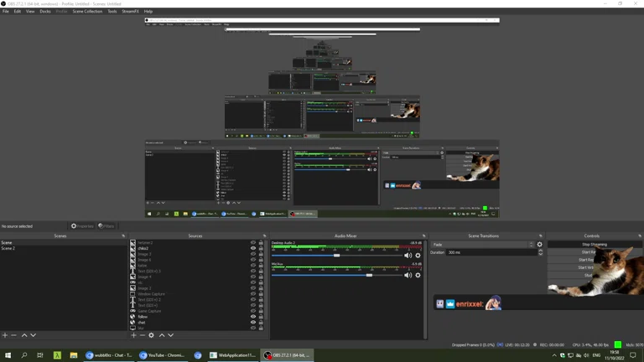Adjust the Mic/Aux volume slider handle
The image size is (644, 362).
click(x=369, y=275)
